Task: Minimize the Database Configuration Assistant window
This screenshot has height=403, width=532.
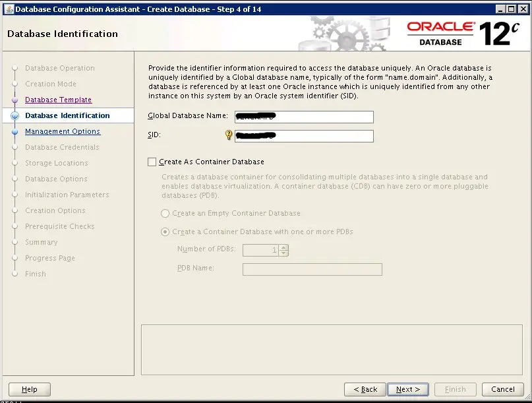Action: (x=500, y=9)
